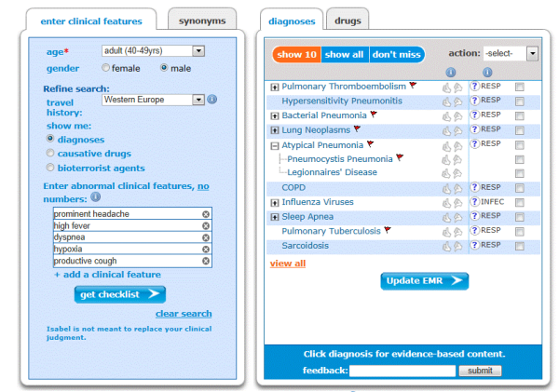Open the age dropdown list

pos(198,51)
